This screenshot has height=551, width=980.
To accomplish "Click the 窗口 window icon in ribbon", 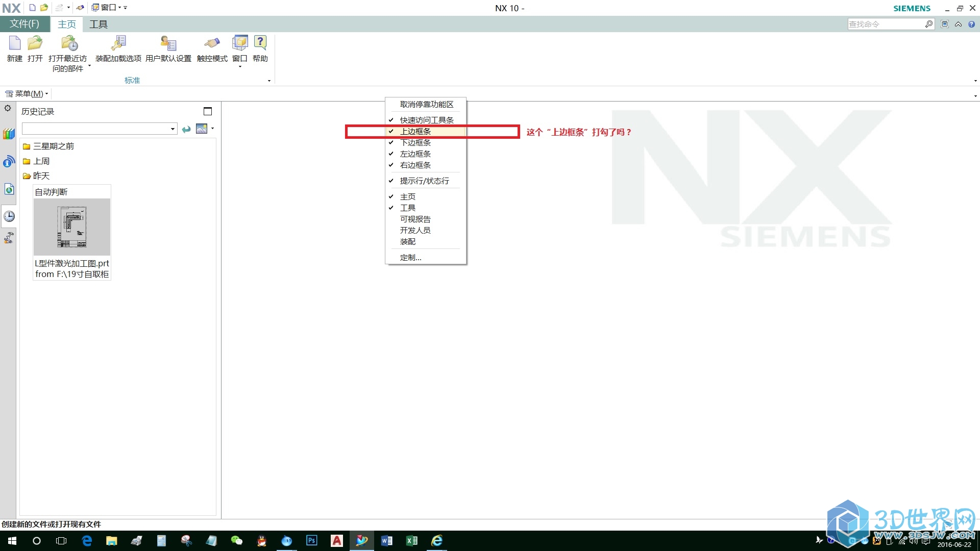I will click(240, 43).
